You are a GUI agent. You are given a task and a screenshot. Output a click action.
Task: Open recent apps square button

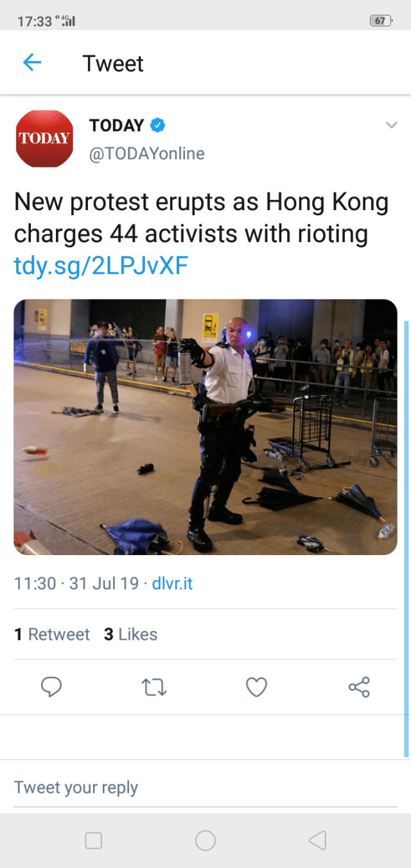click(x=94, y=840)
